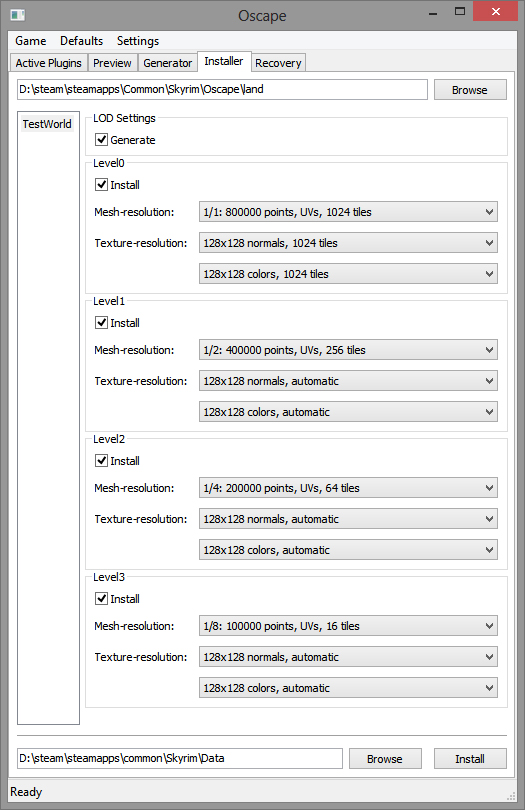Close the Oscape window
Viewport: 525px width, 810px height.
[496, 11]
